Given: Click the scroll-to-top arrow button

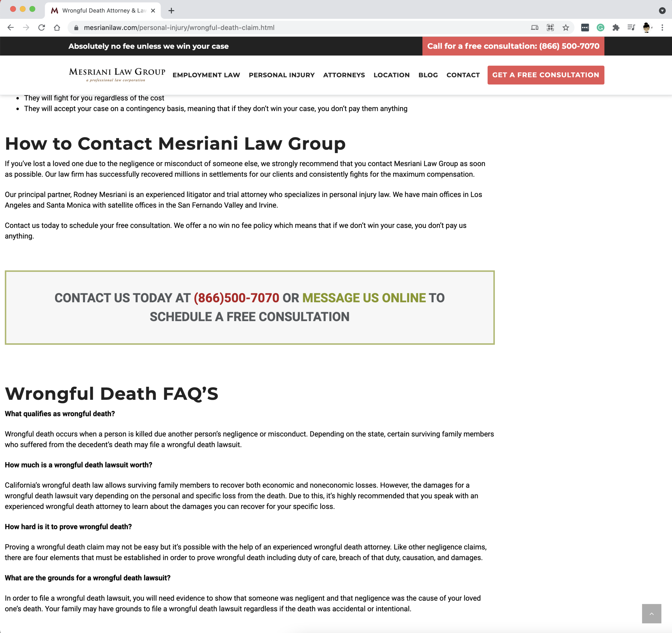Looking at the screenshot, I should point(651,613).
